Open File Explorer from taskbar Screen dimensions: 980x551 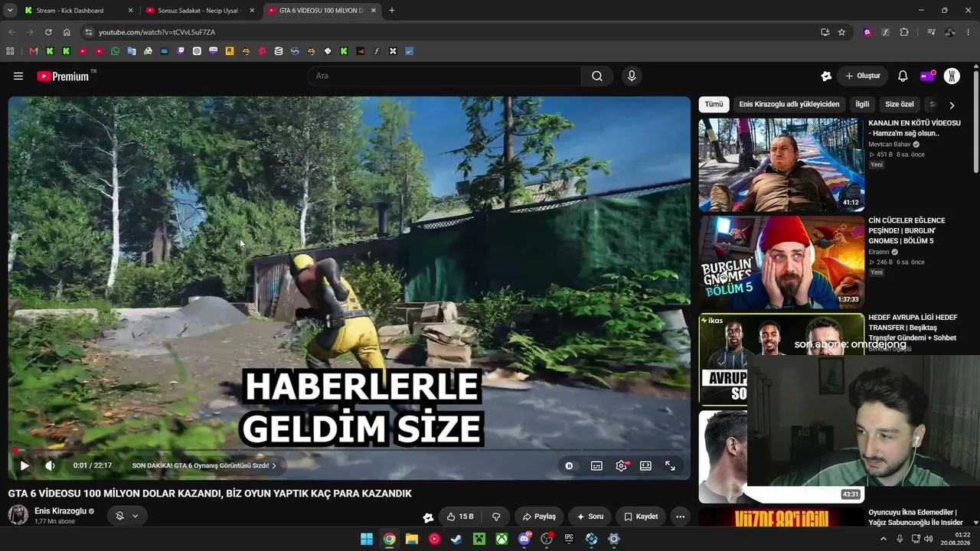(x=412, y=539)
